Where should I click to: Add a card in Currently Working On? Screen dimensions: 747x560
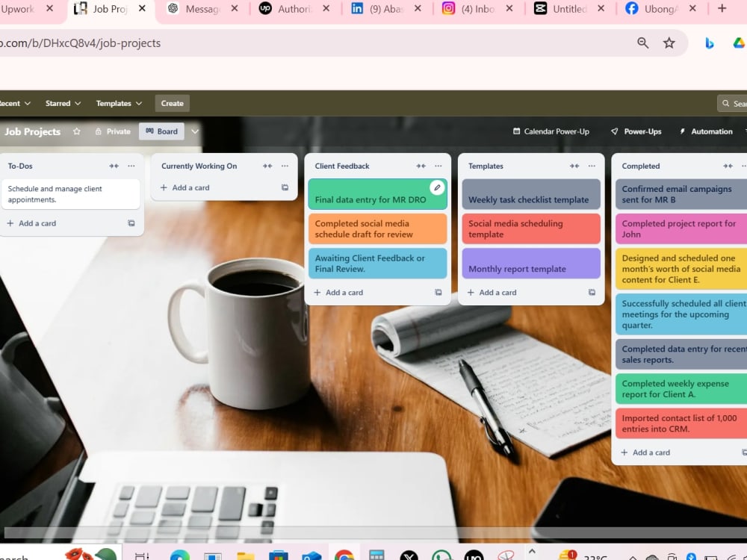point(185,187)
